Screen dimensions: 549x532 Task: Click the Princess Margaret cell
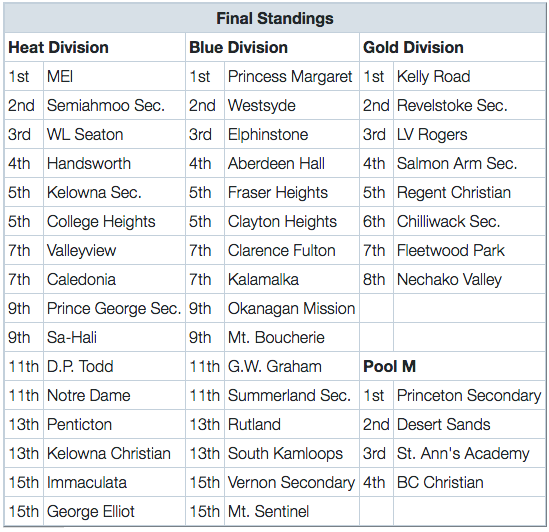pyautogui.click(x=292, y=76)
